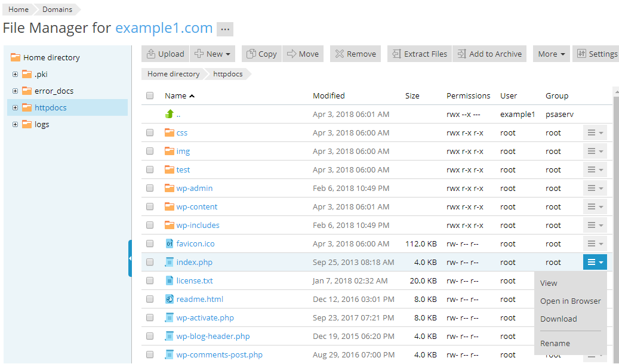Screen dimensions: 619x364
Task: Select Download from the context menu
Action: click(558, 319)
